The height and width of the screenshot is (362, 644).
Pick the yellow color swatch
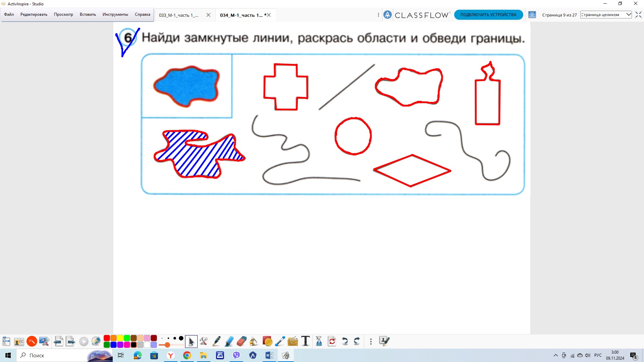120,338
